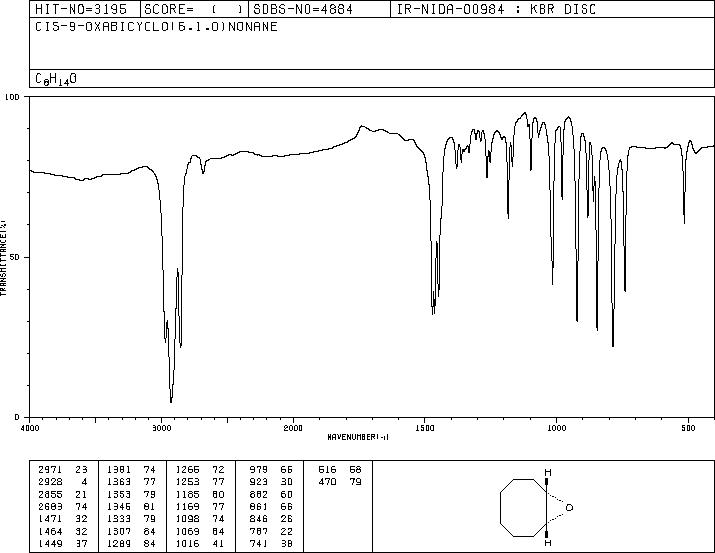The image size is (715, 553).
Task: Select the 1253 peak table entry
Action: [x=200, y=482]
